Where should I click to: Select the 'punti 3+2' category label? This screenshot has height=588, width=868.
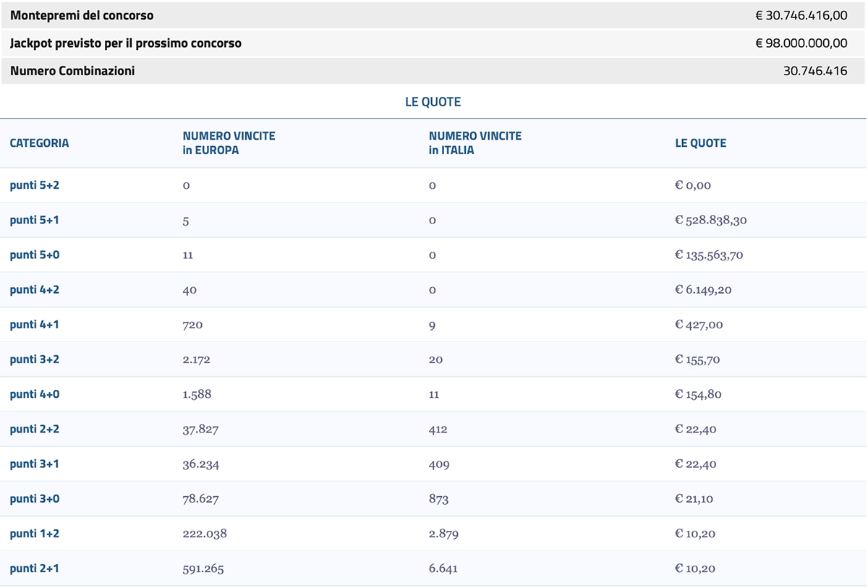[x=35, y=359]
